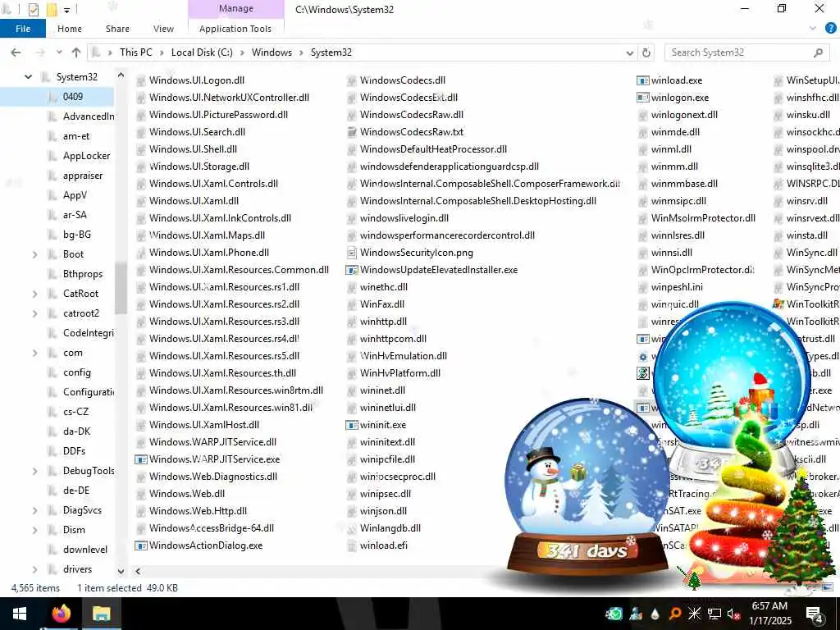The height and width of the screenshot is (630, 840).
Task: Expand the CatRoot folder node
Action: point(34,294)
